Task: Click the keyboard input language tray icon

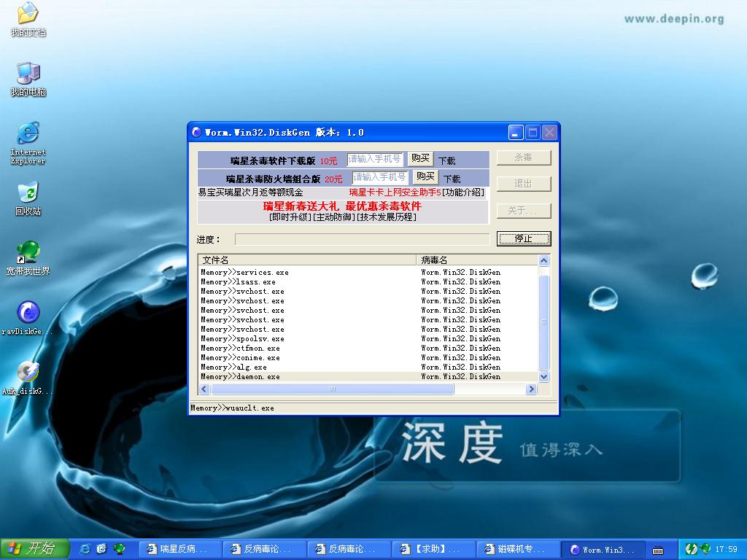Action: pyautogui.click(x=657, y=549)
